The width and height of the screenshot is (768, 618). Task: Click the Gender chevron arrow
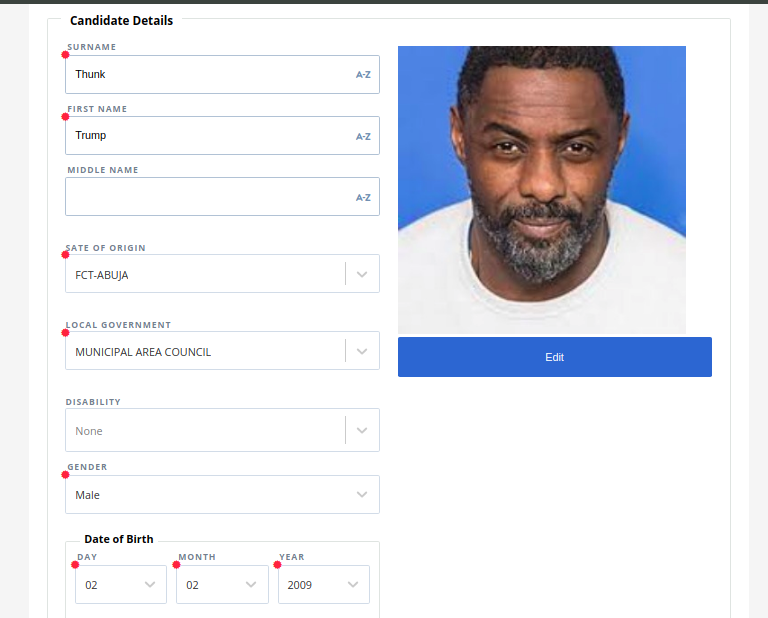pyautogui.click(x=362, y=495)
